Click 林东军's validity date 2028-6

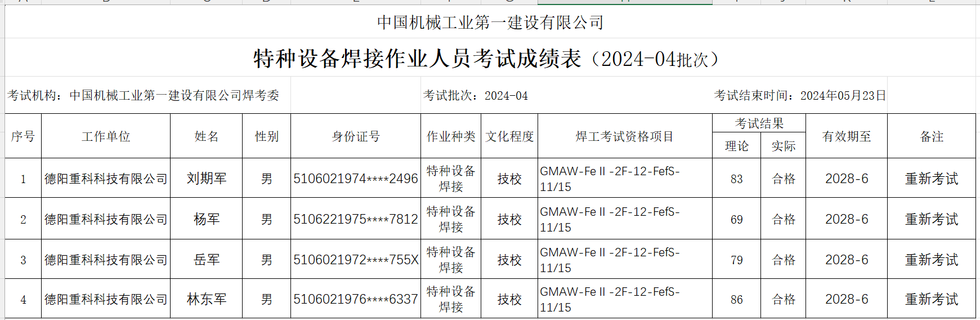[x=847, y=299]
